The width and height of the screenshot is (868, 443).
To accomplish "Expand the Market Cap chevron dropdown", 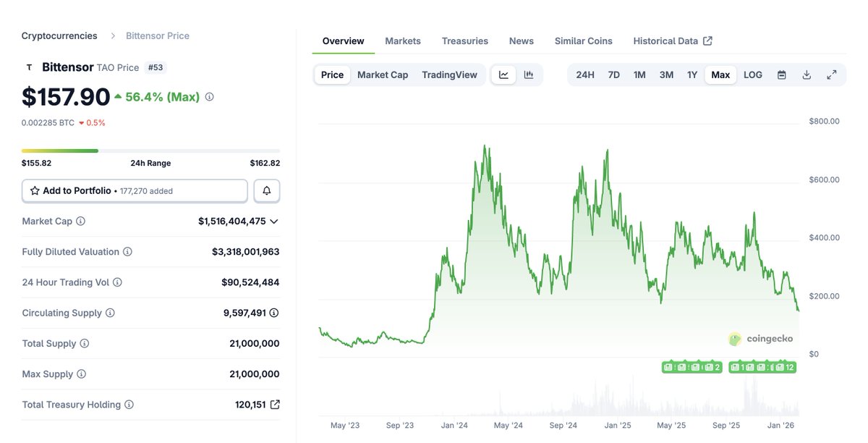I will (273, 221).
